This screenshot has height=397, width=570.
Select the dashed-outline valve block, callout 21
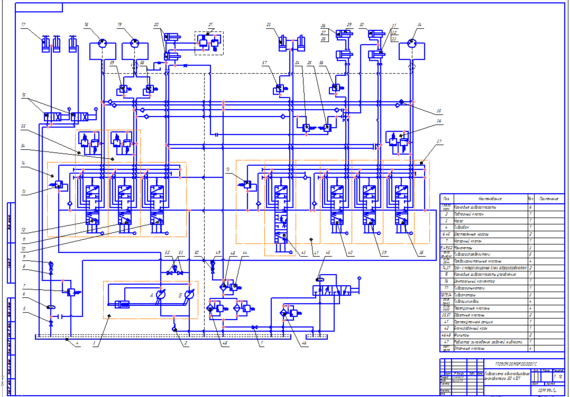209,43
